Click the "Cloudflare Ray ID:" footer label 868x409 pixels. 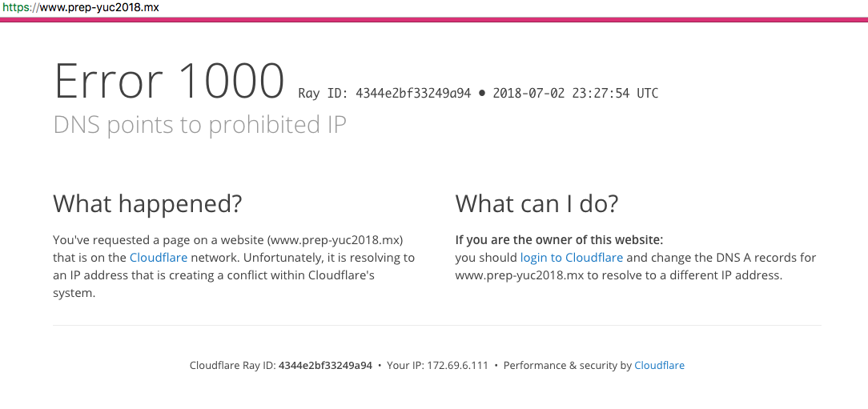232,366
